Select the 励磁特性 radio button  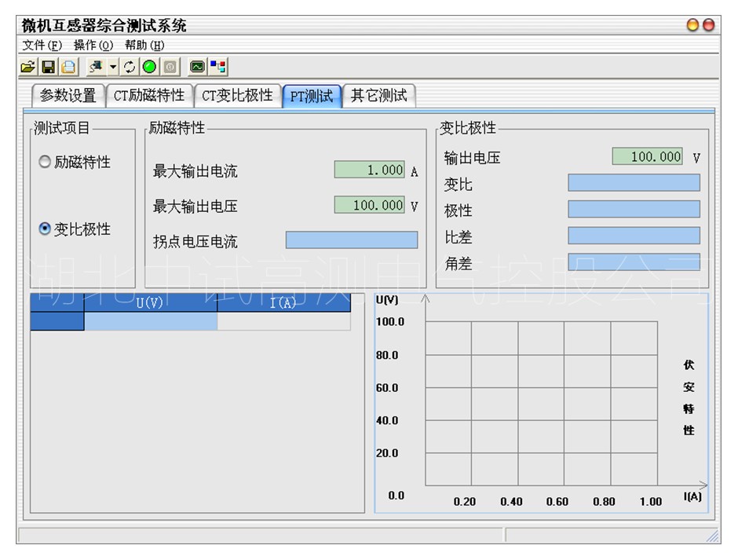tap(45, 163)
